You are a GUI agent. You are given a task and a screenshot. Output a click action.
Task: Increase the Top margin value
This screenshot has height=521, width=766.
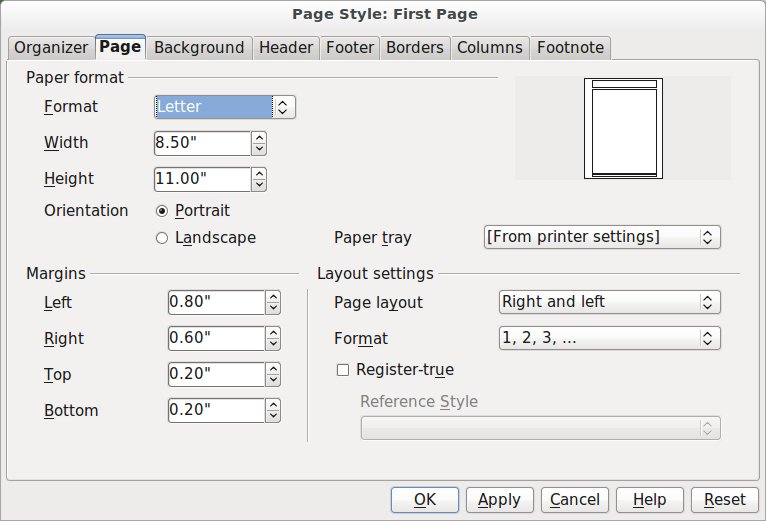click(x=273, y=369)
